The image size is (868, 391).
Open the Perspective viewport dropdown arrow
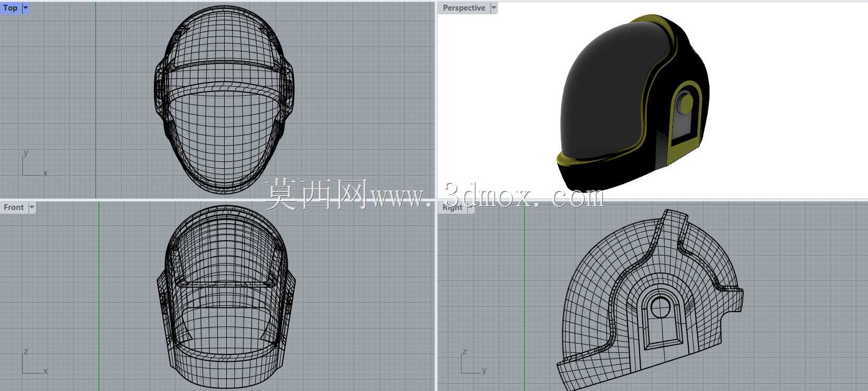coord(494,8)
